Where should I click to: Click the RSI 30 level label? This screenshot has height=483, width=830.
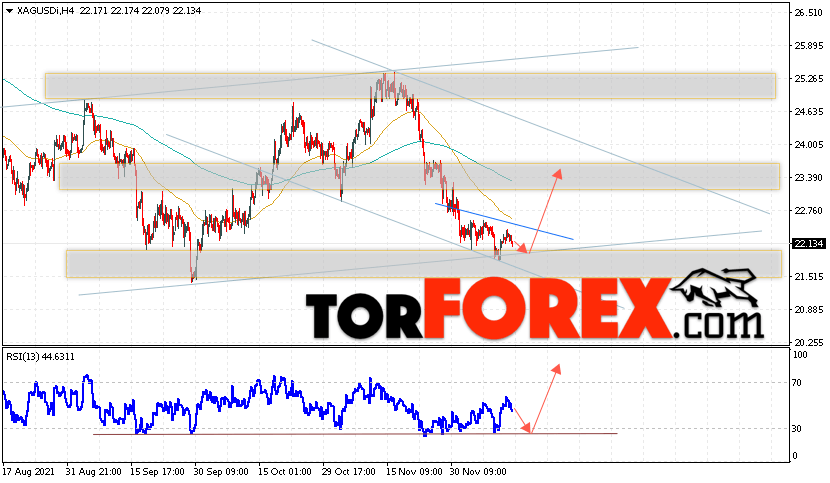click(x=797, y=428)
